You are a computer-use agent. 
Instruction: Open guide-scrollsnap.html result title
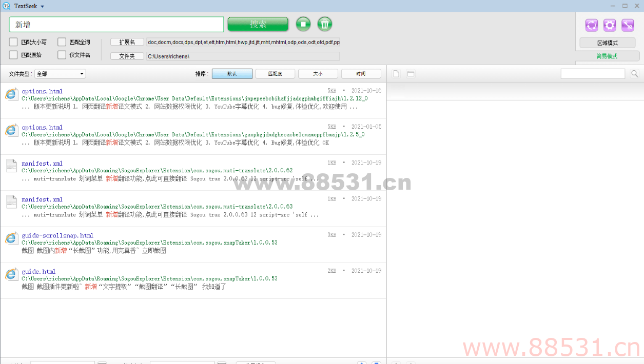[x=57, y=235]
